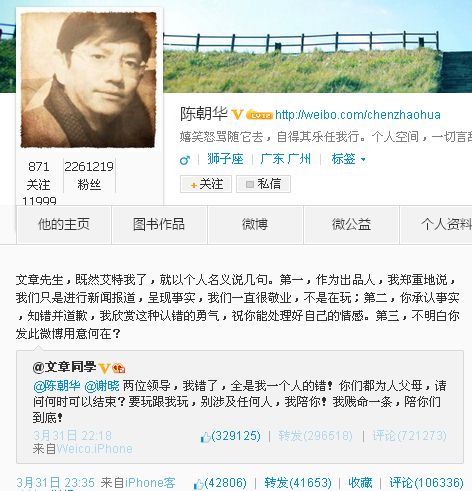The width and height of the screenshot is (472, 491).
Task: Like the quoted post via thumbs-up (329125)
Action: point(231,436)
